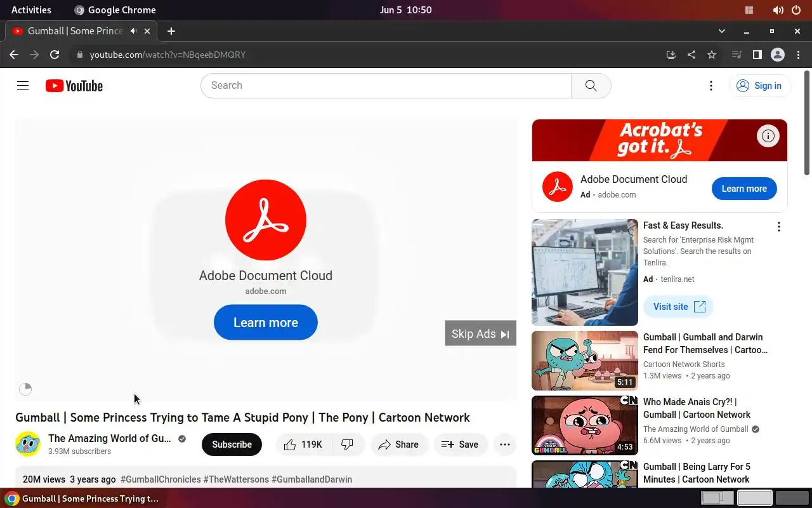812x508 pixels.
Task: Open more actions ellipsis under the video
Action: pyautogui.click(x=505, y=444)
